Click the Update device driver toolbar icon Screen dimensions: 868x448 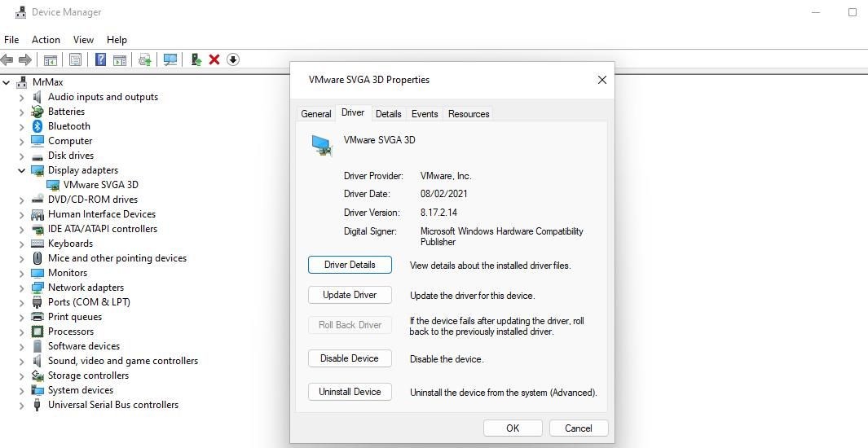click(x=145, y=59)
